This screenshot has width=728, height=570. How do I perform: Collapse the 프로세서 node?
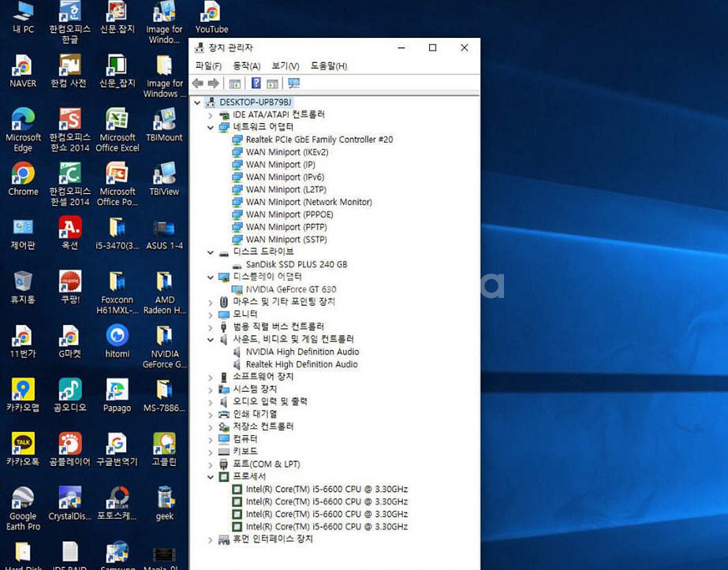[x=211, y=477]
